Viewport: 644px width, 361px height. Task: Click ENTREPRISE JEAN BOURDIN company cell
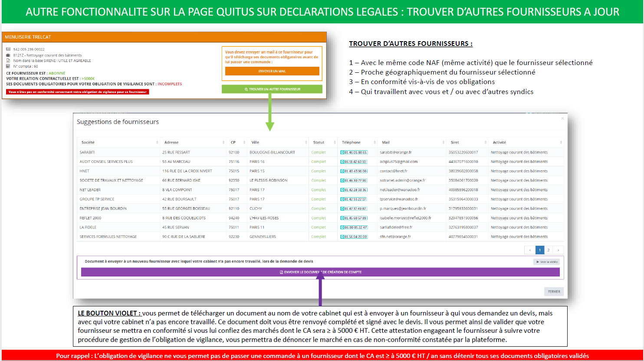pyautogui.click(x=103, y=208)
